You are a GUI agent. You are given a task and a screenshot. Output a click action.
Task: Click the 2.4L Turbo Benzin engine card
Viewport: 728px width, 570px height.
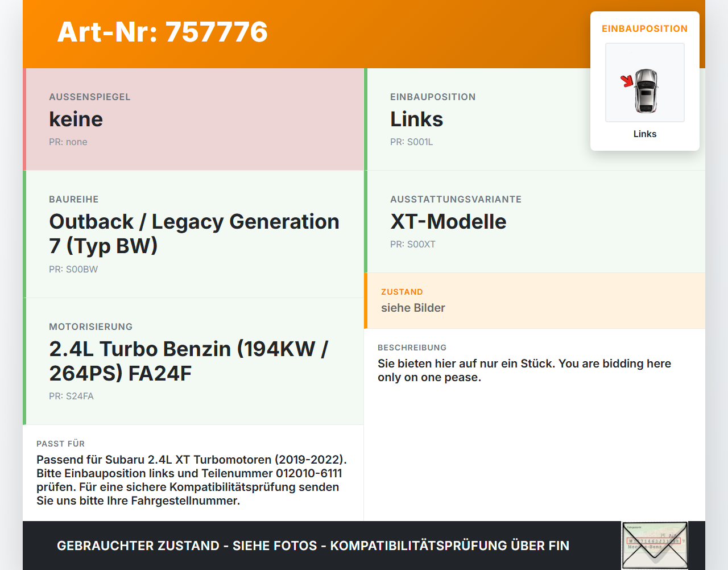point(193,361)
